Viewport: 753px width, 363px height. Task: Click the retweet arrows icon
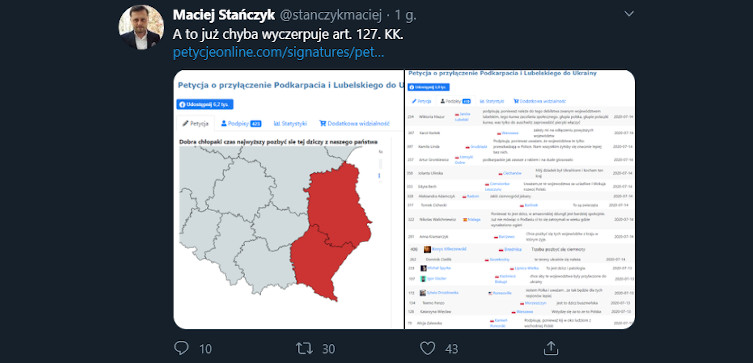(304, 348)
